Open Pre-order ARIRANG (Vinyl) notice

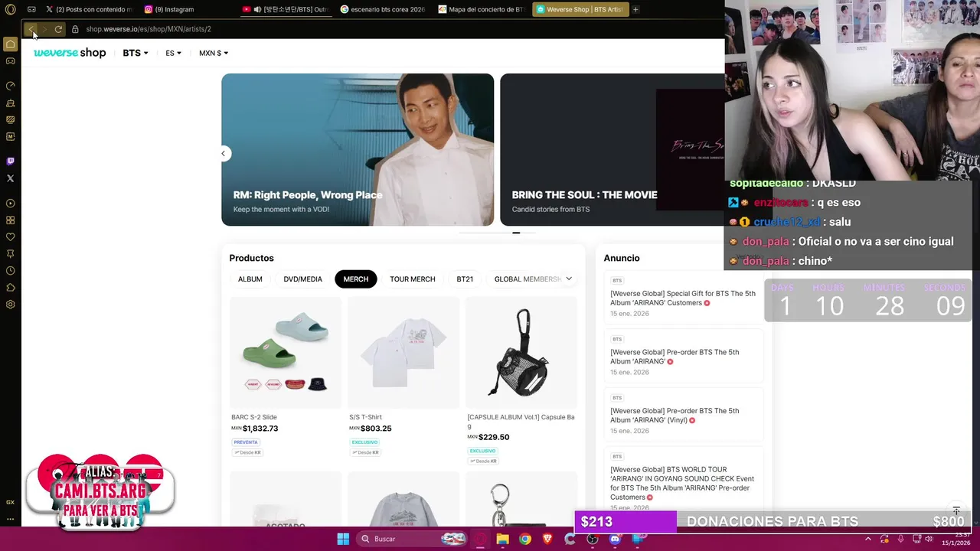[675, 416]
